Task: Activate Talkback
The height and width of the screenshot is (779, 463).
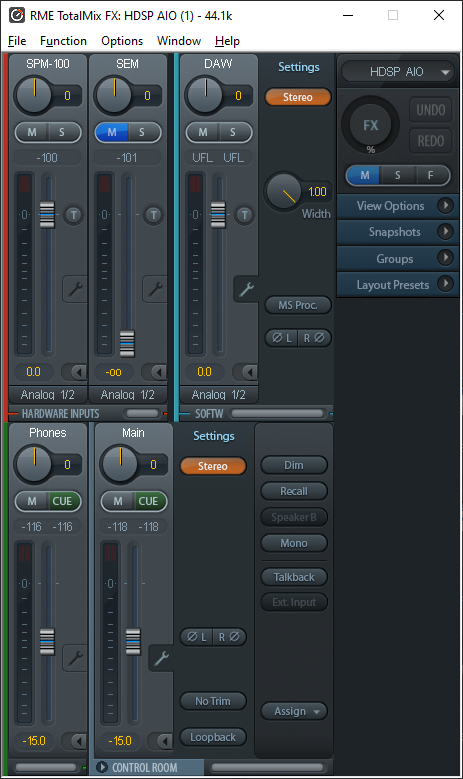Action: pyautogui.click(x=294, y=577)
